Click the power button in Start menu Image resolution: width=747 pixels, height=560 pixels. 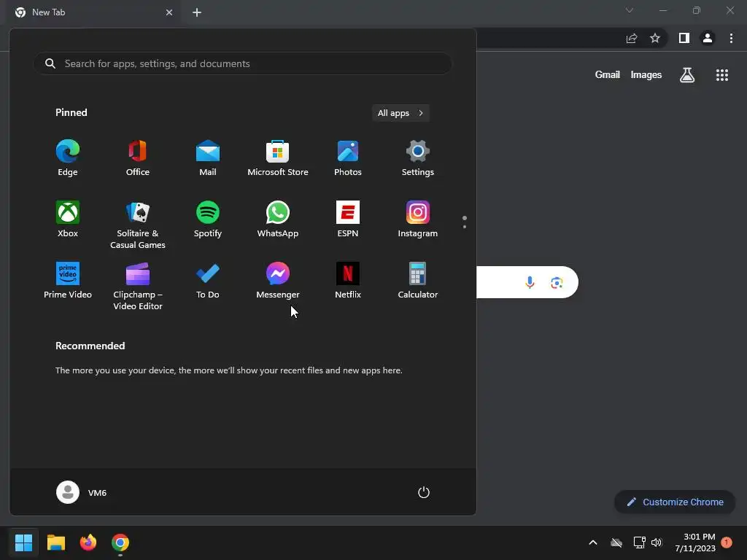click(424, 492)
